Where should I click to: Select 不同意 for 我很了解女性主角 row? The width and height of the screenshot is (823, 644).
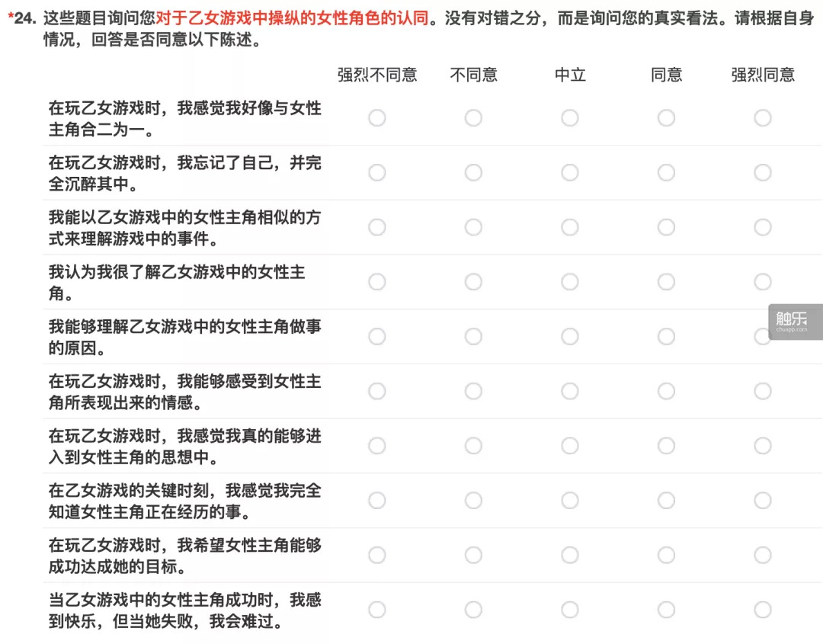click(x=473, y=282)
